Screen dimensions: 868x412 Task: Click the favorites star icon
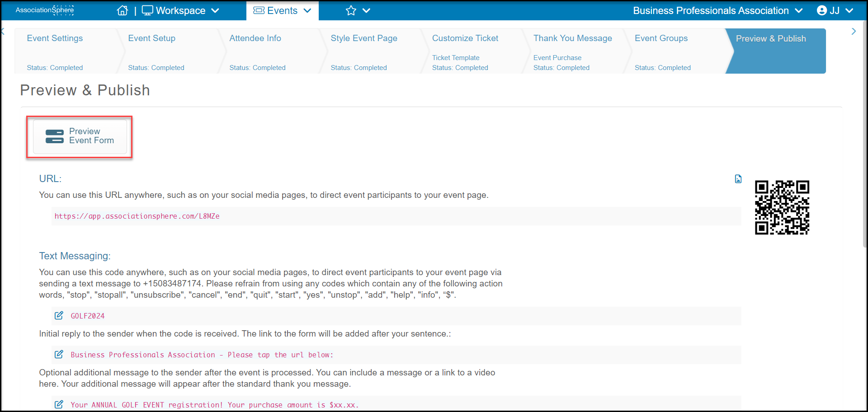coord(351,10)
